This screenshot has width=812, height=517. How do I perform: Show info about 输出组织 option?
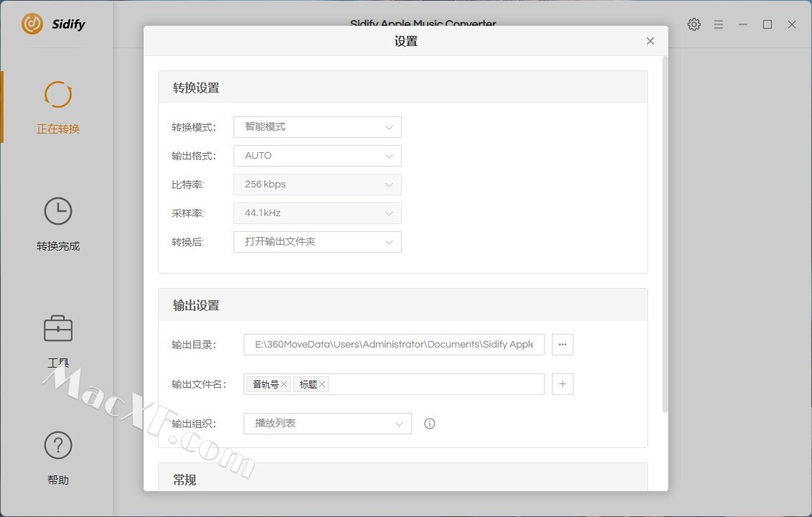click(429, 424)
